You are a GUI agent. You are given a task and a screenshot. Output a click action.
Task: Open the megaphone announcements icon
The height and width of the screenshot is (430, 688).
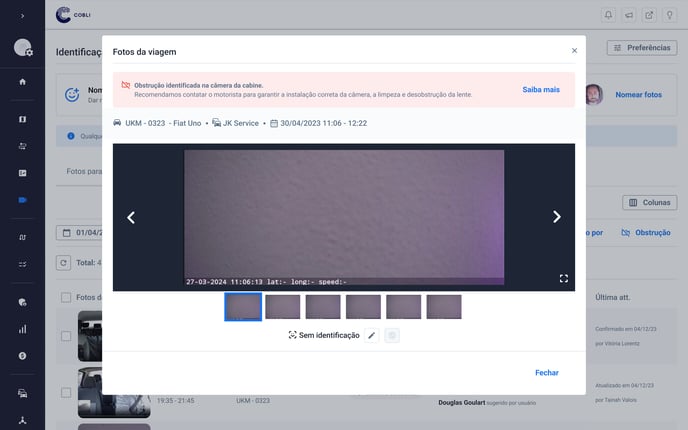pos(629,15)
